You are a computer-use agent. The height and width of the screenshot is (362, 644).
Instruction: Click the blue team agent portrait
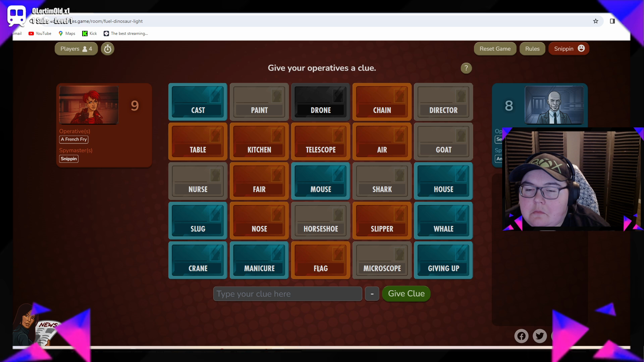554,105
